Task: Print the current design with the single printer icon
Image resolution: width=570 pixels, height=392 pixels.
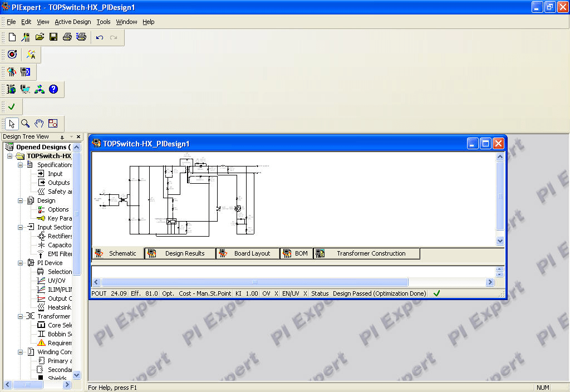Action: pyautogui.click(x=67, y=37)
